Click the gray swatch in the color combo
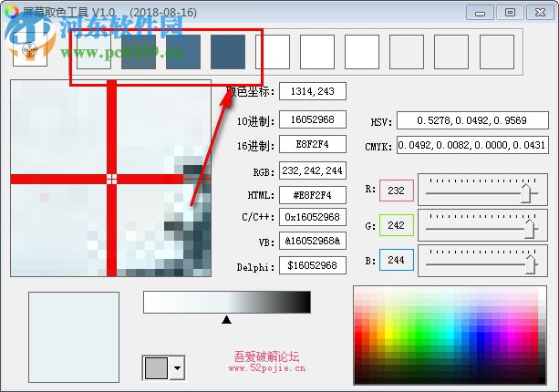 pyautogui.click(x=156, y=368)
